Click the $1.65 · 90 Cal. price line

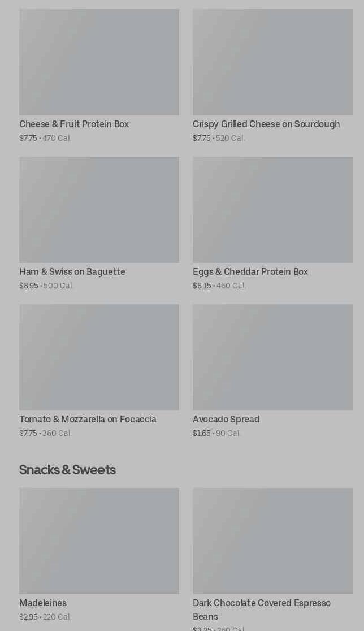[216, 434]
